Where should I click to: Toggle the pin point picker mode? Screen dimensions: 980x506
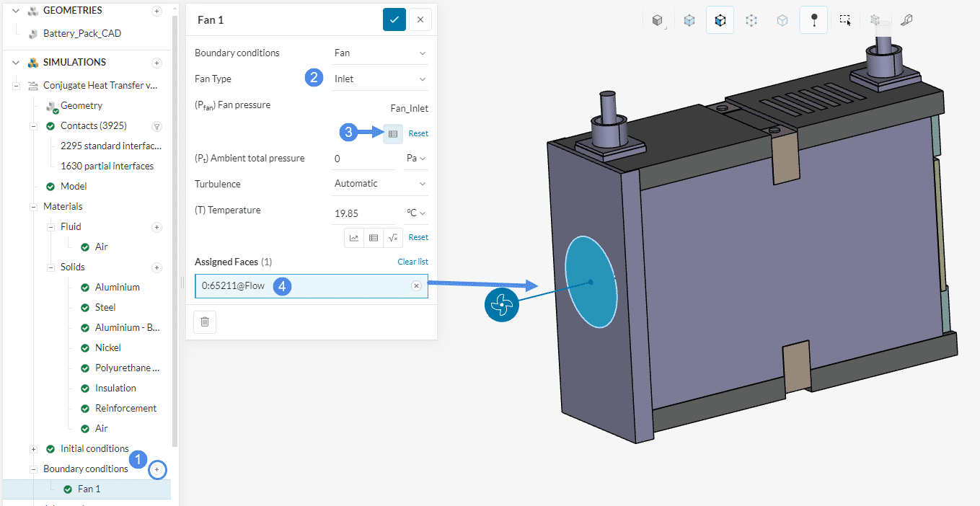point(813,21)
